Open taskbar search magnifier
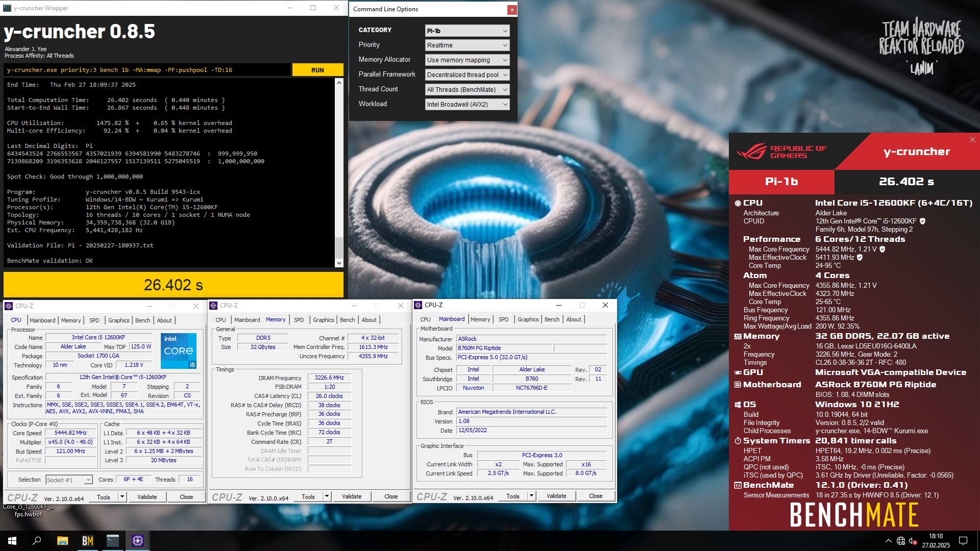Image resolution: width=980 pixels, height=551 pixels. tap(37, 541)
